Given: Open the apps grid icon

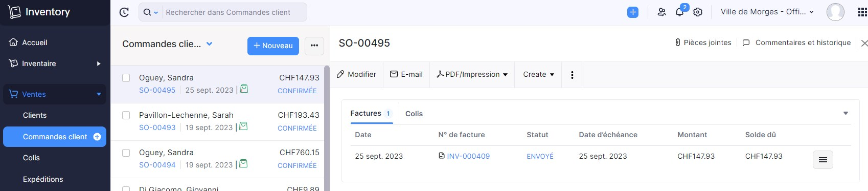Looking at the screenshot, I should point(862,12).
